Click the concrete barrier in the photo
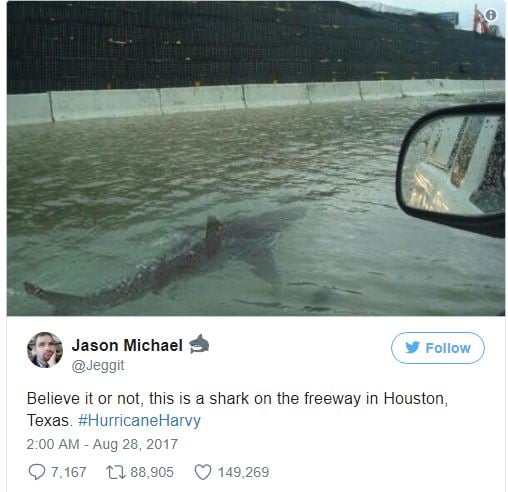508x492 pixels. click(x=256, y=100)
